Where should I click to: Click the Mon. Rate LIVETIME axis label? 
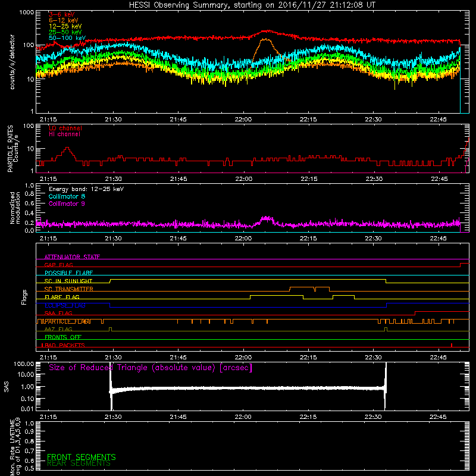pos(15,447)
